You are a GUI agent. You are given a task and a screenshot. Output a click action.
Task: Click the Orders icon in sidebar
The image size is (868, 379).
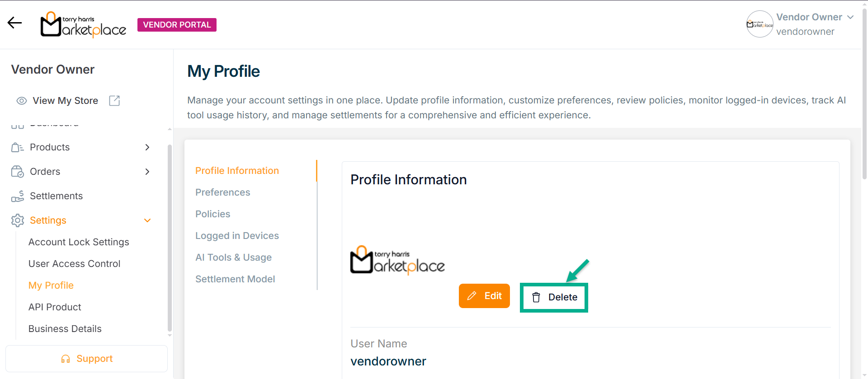(17, 172)
